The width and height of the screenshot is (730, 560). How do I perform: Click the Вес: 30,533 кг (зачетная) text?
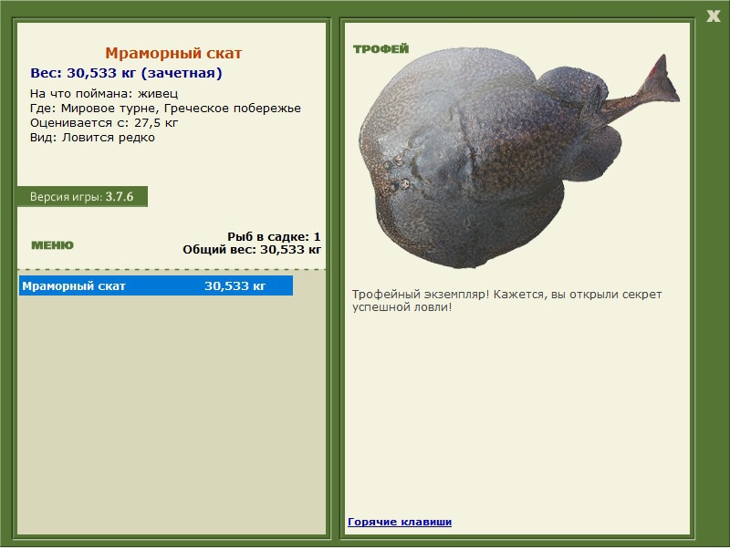tap(126, 73)
